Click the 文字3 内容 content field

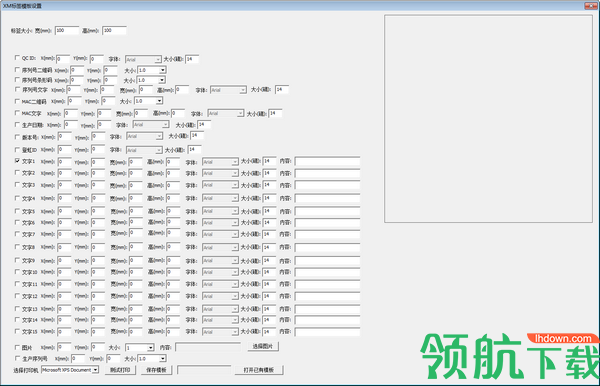pos(328,185)
